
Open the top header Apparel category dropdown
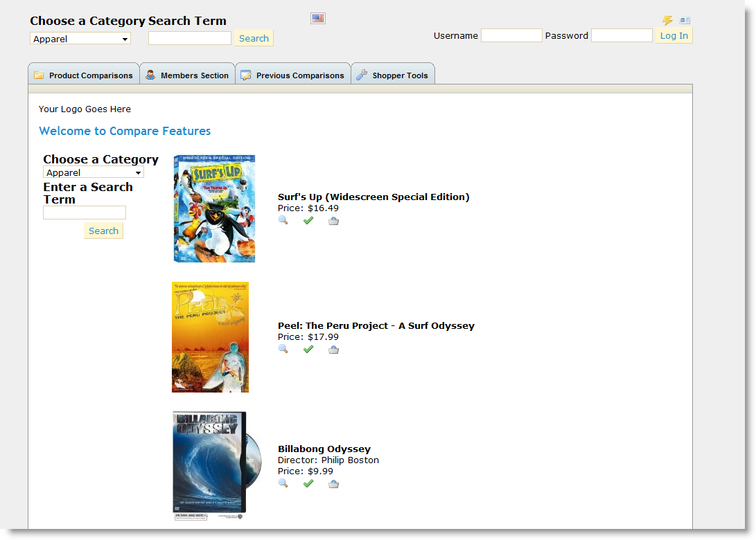click(80, 39)
